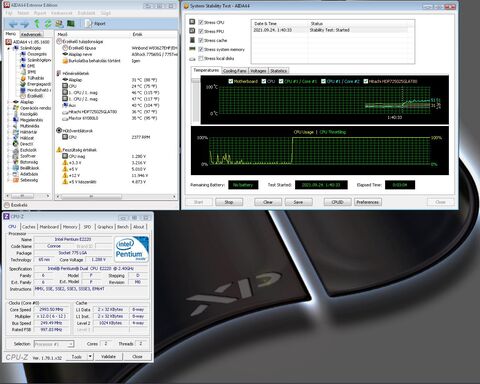Select the DirectX tree item icon
Screen dimensions: 480x384
pyautogui.click(x=16, y=144)
